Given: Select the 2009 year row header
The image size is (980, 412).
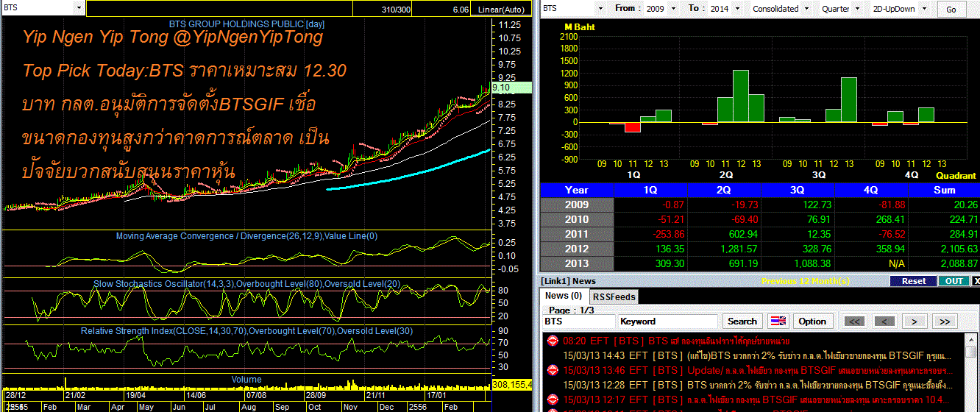Looking at the screenshot, I should (x=577, y=205).
